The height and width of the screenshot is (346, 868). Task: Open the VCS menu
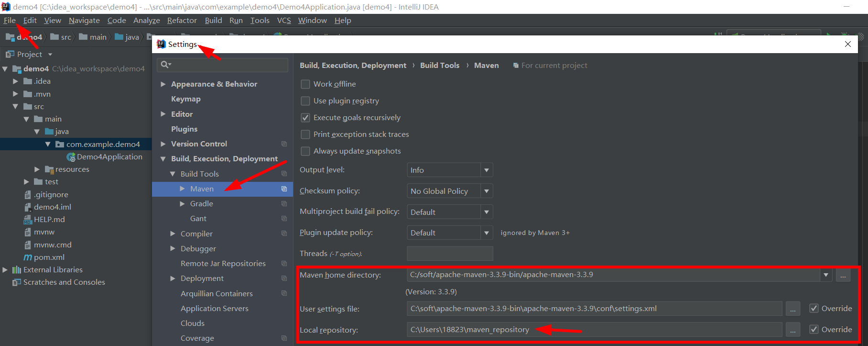pyautogui.click(x=284, y=20)
